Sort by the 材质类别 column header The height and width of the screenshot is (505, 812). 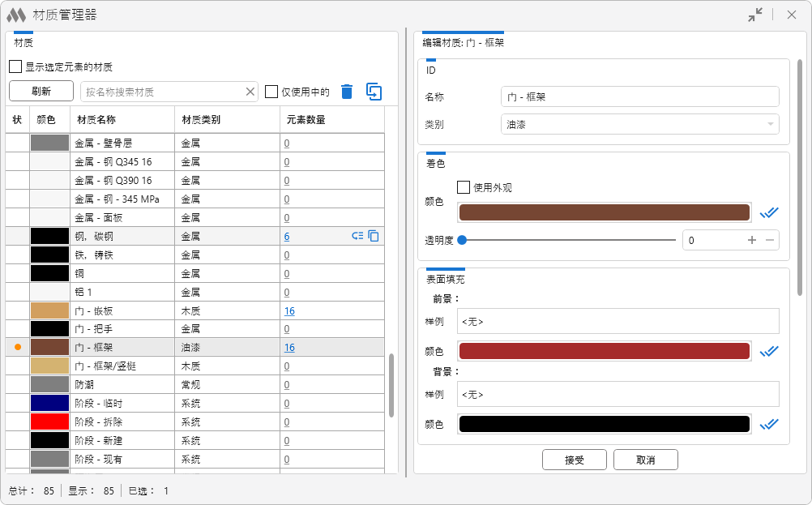coord(227,120)
